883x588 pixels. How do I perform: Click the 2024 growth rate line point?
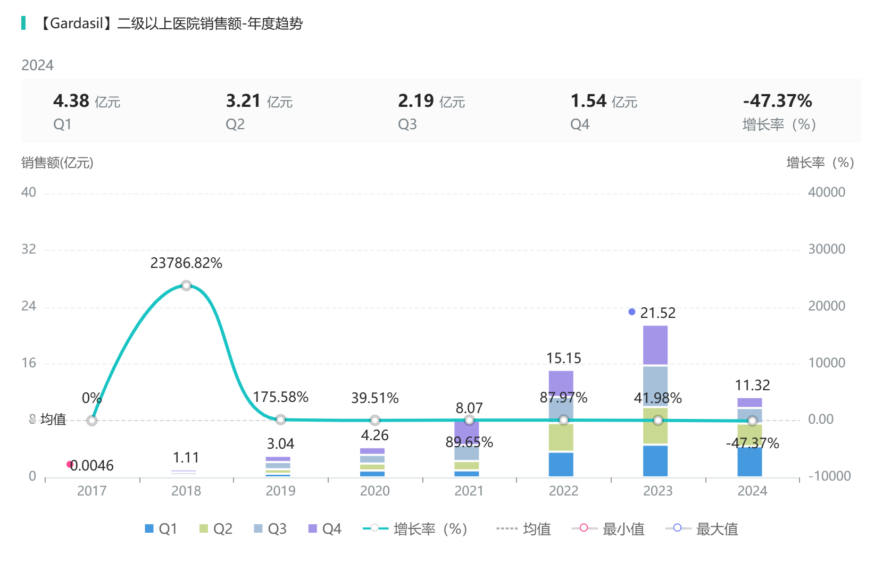tap(752, 421)
